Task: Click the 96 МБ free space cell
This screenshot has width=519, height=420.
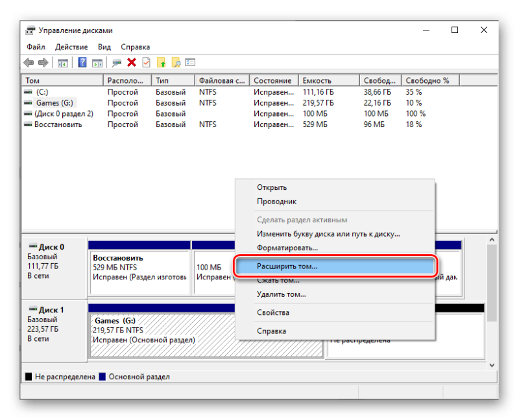Action: point(374,124)
